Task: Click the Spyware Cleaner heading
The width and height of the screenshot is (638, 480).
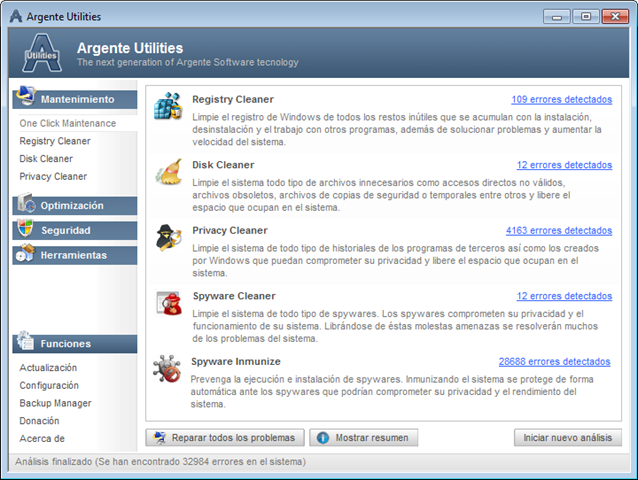Action: pos(234,296)
